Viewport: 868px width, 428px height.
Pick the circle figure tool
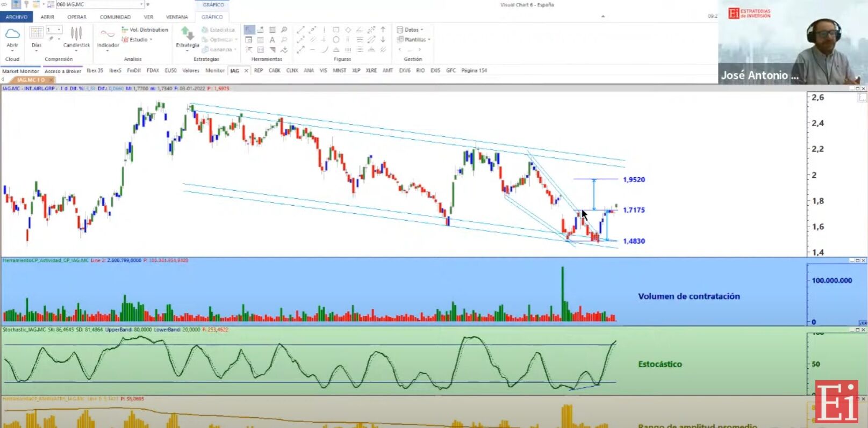coord(336,40)
